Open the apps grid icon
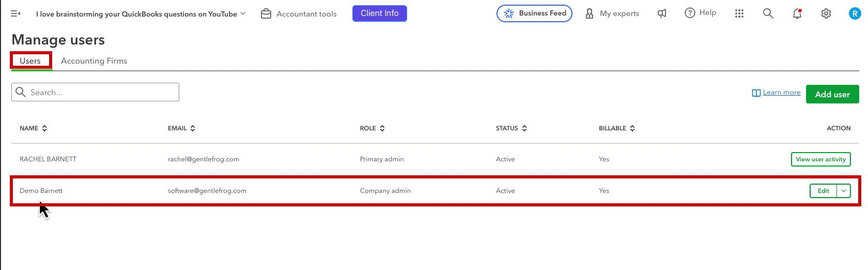 click(739, 13)
